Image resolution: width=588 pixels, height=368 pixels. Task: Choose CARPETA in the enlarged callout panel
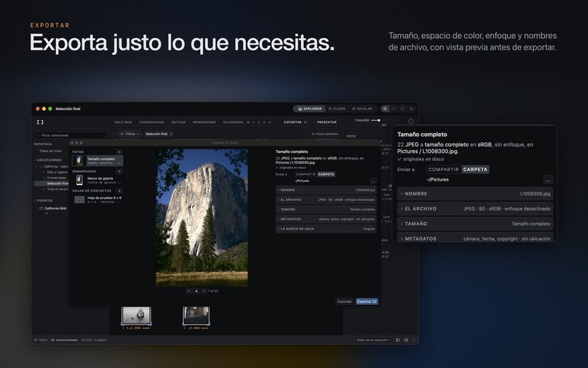(x=475, y=169)
